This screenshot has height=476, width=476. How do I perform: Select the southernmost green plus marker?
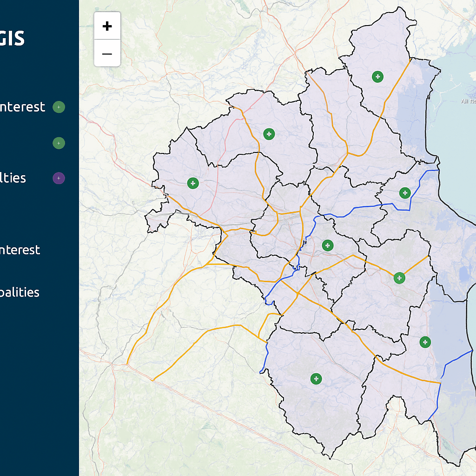pyautogui.click(x=316, y=379)
